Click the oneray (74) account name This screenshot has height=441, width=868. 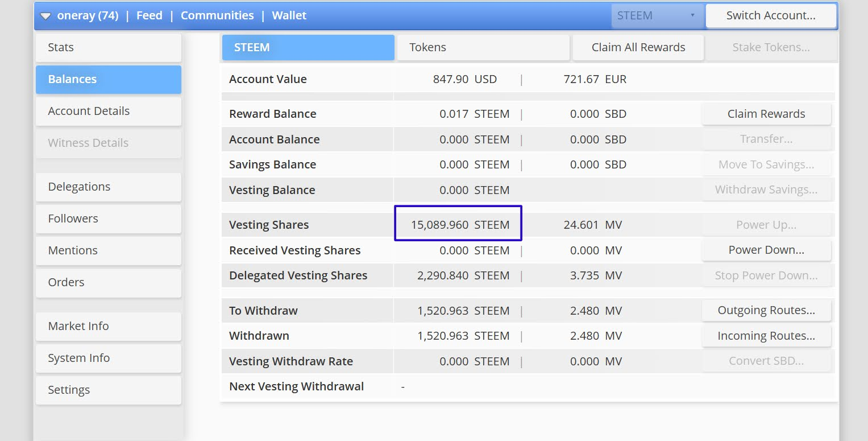click(x=88, y=16)
